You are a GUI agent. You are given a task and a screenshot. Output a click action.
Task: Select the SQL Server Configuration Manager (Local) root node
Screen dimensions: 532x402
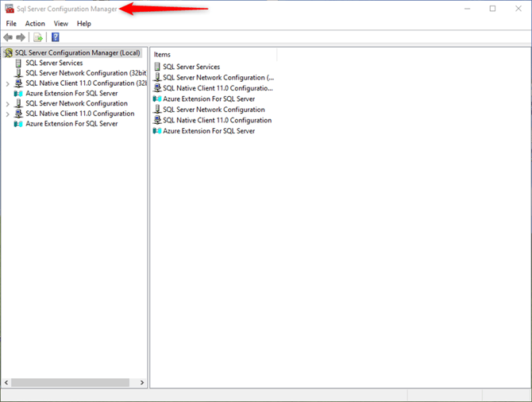77,53
